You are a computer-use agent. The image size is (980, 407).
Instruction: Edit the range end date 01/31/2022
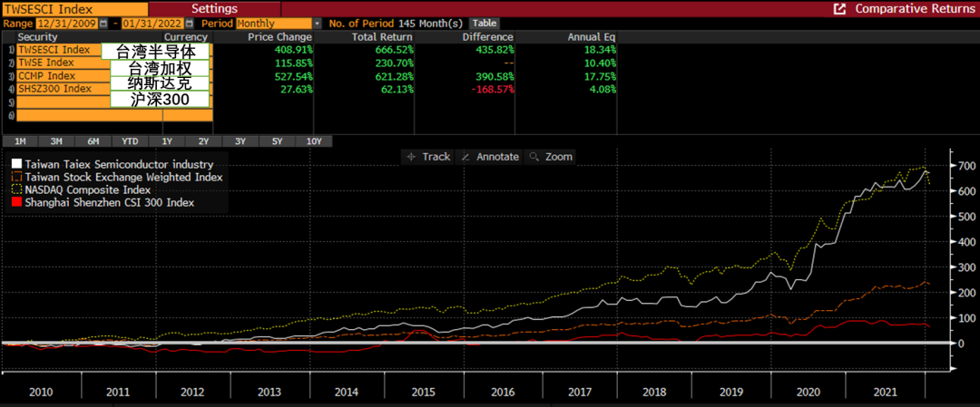[154, 24]
